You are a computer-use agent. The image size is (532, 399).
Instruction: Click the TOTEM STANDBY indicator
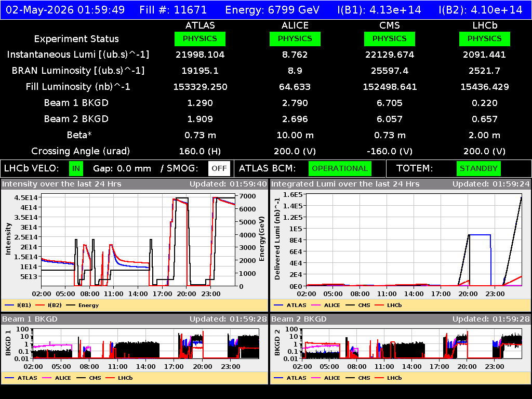tap(478, 168)
